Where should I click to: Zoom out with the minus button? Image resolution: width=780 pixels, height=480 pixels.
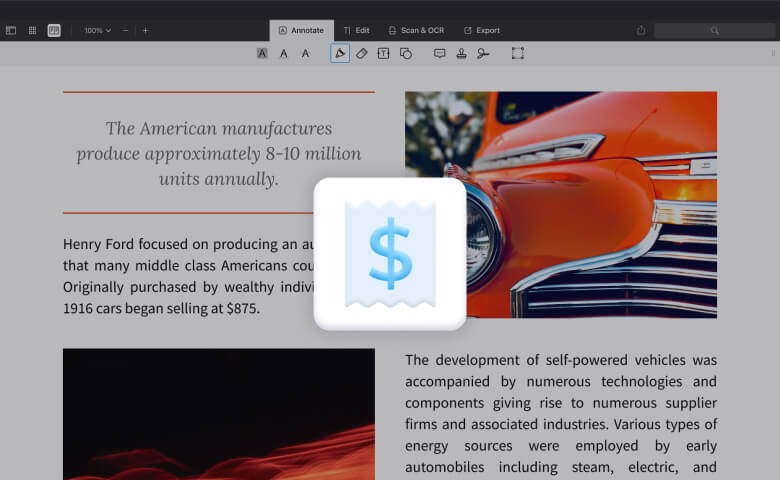(x=125, y=30)
